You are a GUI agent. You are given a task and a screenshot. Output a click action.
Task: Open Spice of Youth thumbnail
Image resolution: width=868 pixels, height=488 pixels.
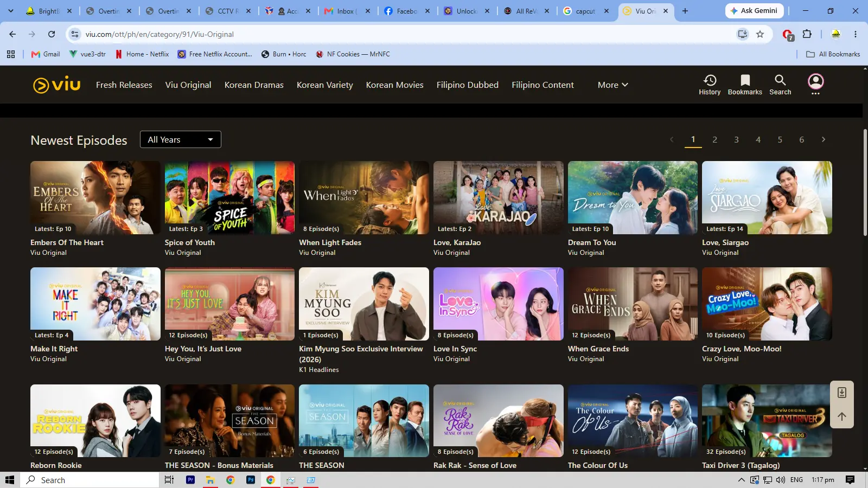(x=229, y=197)
